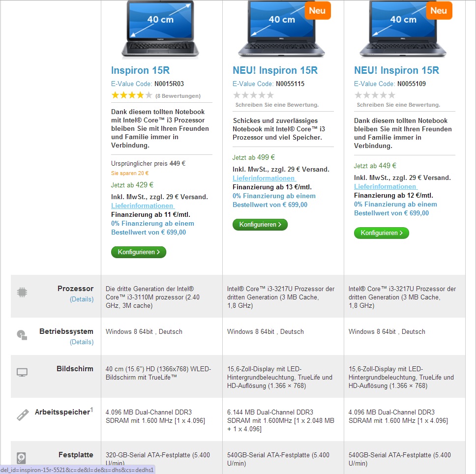Viewport: 476px width, 474px height.
Task: Click Jetzt ab 499 € price
Action: (x=253, y=157)
